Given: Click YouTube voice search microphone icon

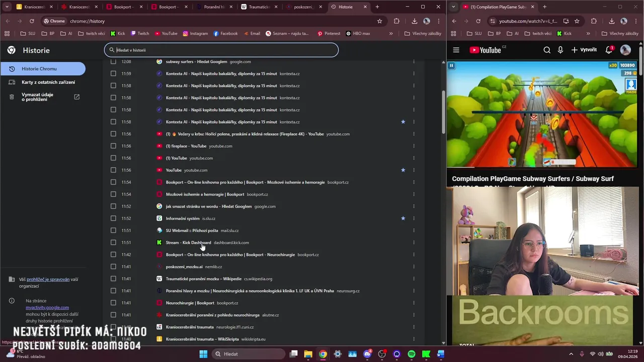Looking at the screenshot, I should click(x=560, y=50).
